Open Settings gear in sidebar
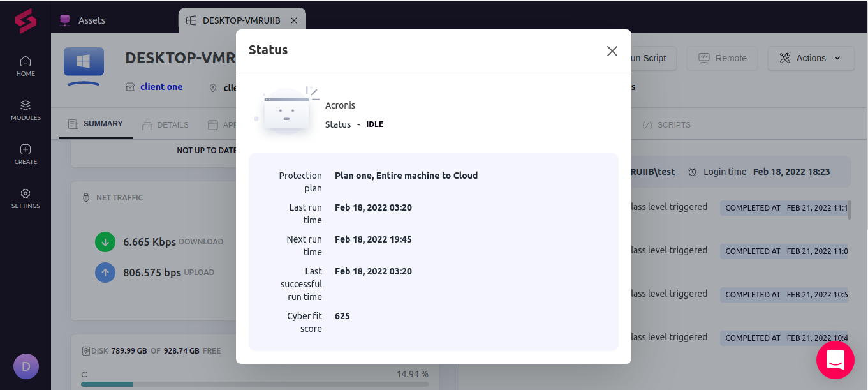868x390 pixels. pos(26,198)
